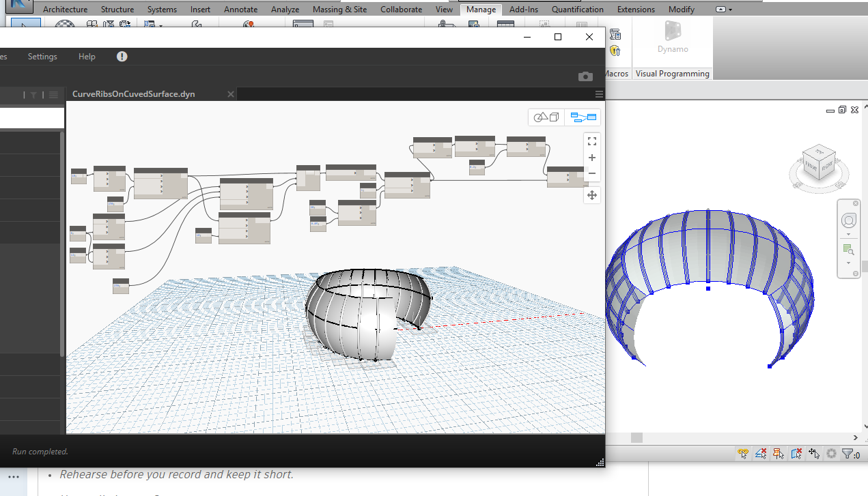This screenshot has width=868, height=496.
Task: Open Dynamo notifications via the exclamation icon
Action: pos(122,57)
